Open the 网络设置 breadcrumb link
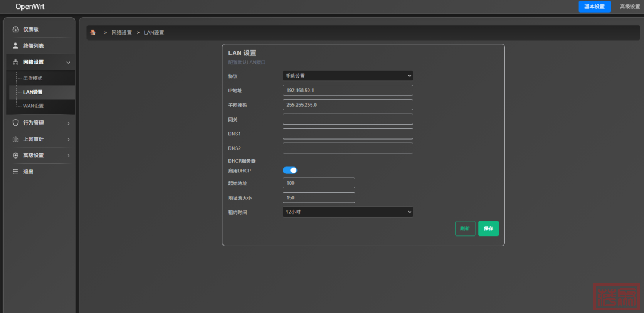The width and height of the screenshot is (644, 313). click(122, 33)
